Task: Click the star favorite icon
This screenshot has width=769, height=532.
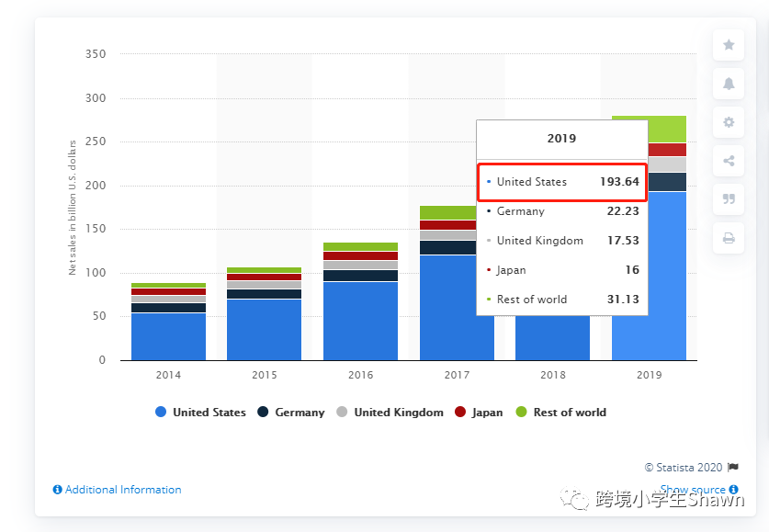Action: point(729,45)
